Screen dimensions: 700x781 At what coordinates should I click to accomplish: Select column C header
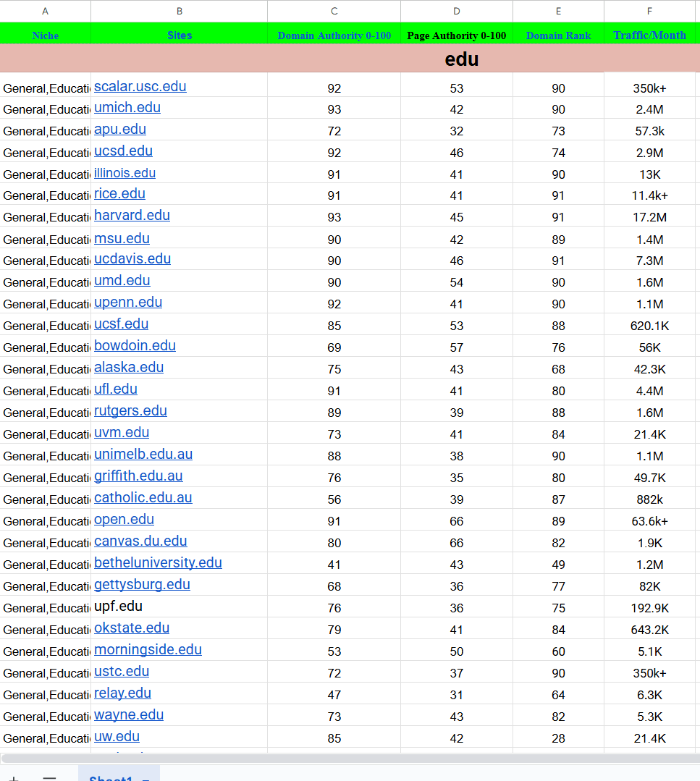(x=334, y=11)
